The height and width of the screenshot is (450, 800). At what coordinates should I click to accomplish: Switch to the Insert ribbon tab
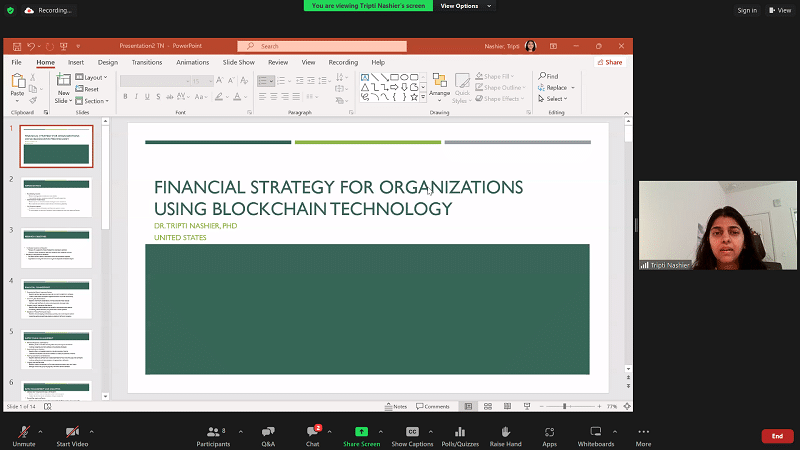pyautogui.click(x=76, y=62)
